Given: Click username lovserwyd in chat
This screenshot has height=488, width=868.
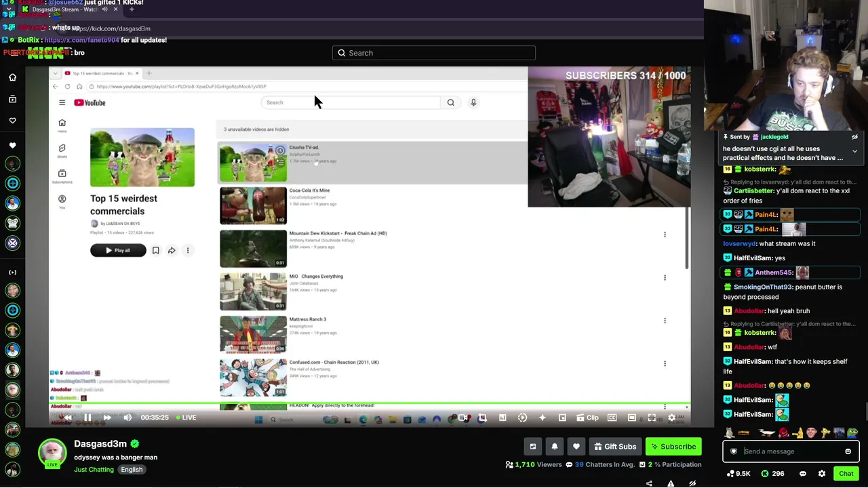Looking at the screenshot, I should (739, 244).
